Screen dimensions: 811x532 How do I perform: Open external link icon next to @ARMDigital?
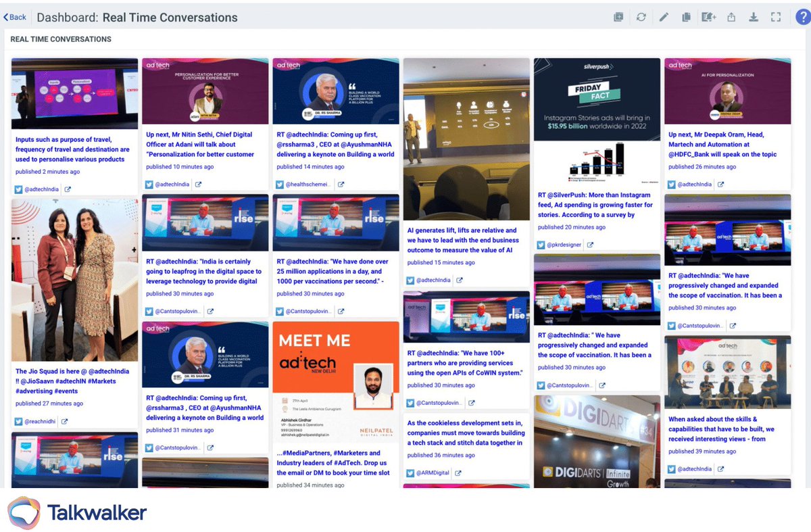pyautogui.click(x=460, y=473)
